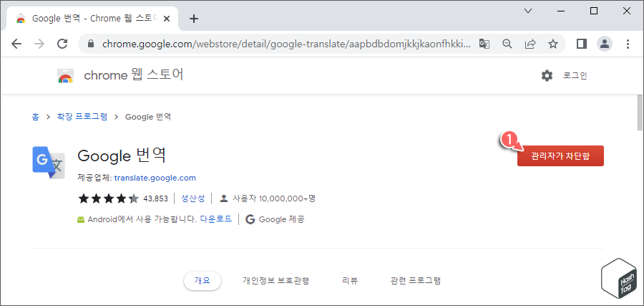Viewport: 644px width, 306px height.
Task: Click the Google 제공 label
Action: (281, 219)
